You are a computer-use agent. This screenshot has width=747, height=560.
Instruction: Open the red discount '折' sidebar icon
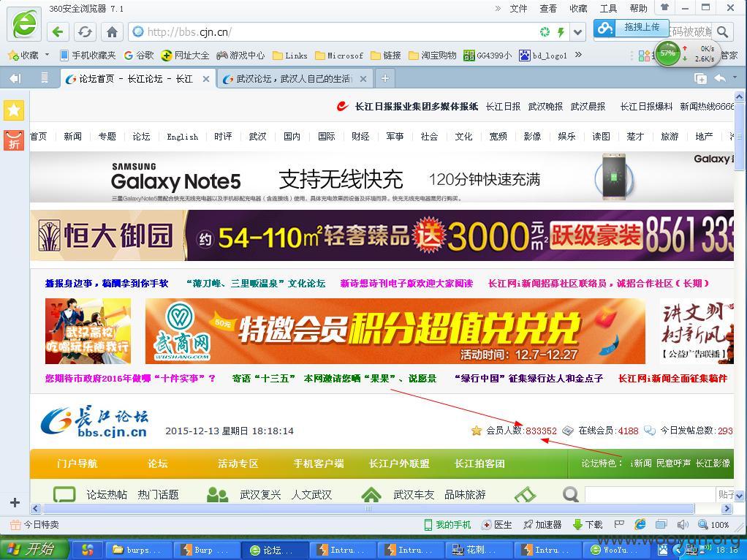14,140
